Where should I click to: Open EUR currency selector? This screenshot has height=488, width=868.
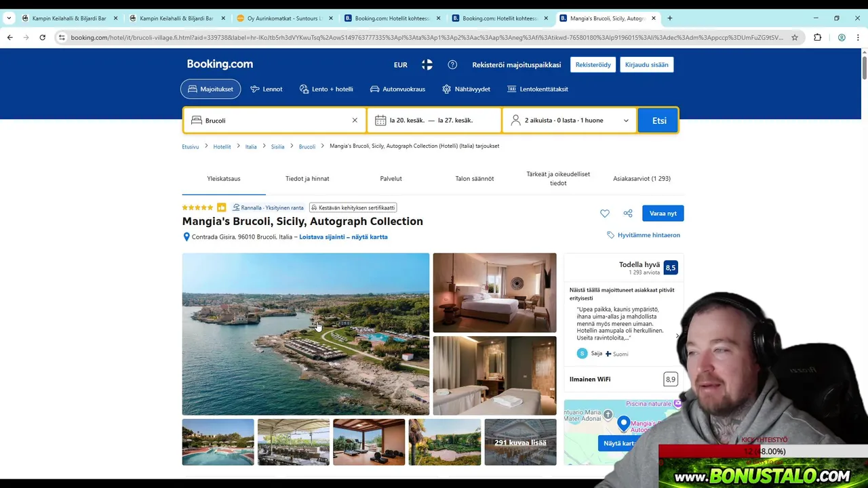pyautogui.click(x=401, y=65)
